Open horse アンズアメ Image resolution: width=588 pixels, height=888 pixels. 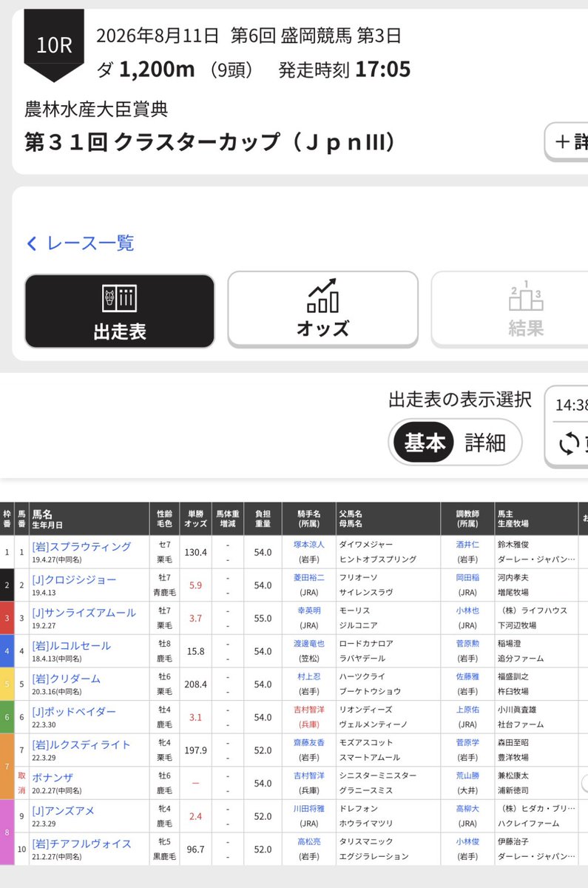coord(64,811)
